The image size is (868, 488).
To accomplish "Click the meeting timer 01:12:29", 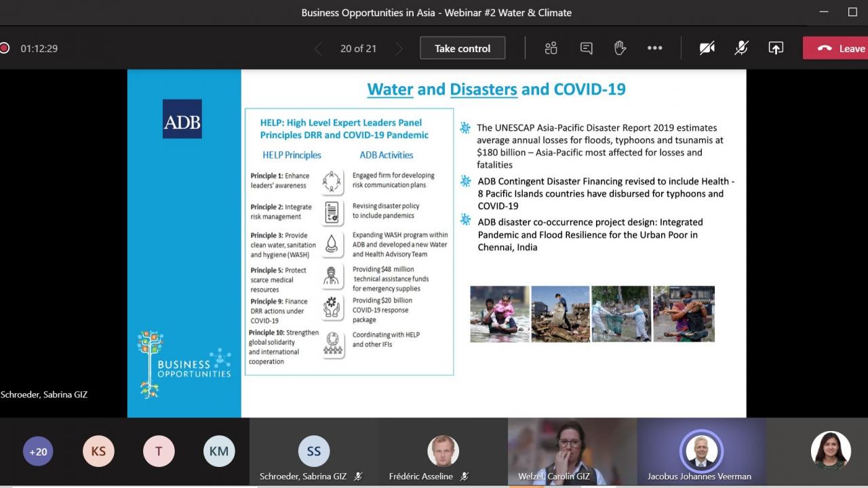I will coord(39,49).
